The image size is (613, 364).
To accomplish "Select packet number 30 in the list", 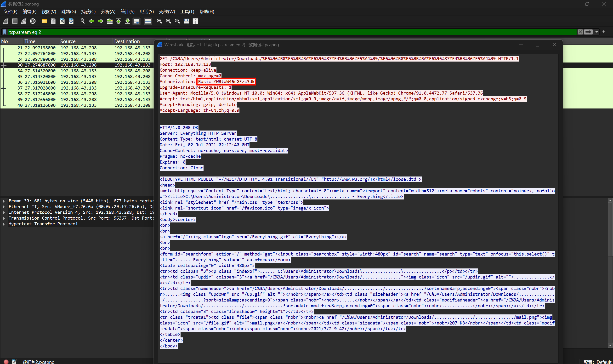I will coord(77,65).
